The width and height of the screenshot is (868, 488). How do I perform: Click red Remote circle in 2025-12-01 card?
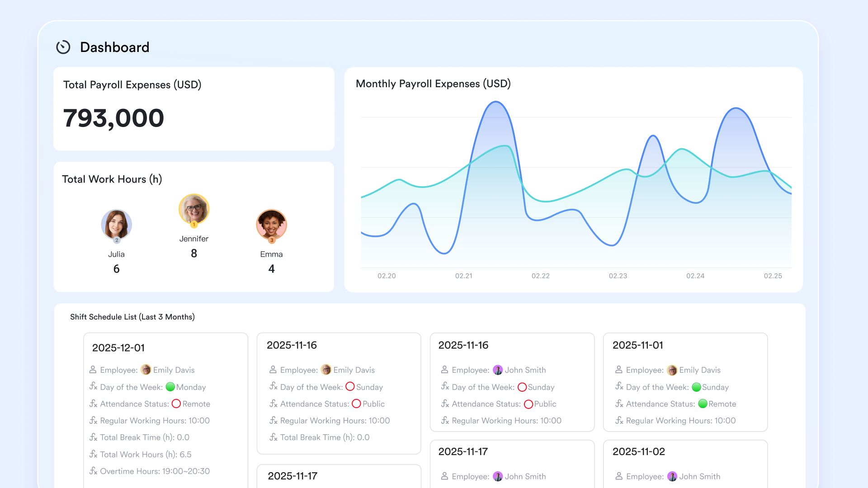176,404
